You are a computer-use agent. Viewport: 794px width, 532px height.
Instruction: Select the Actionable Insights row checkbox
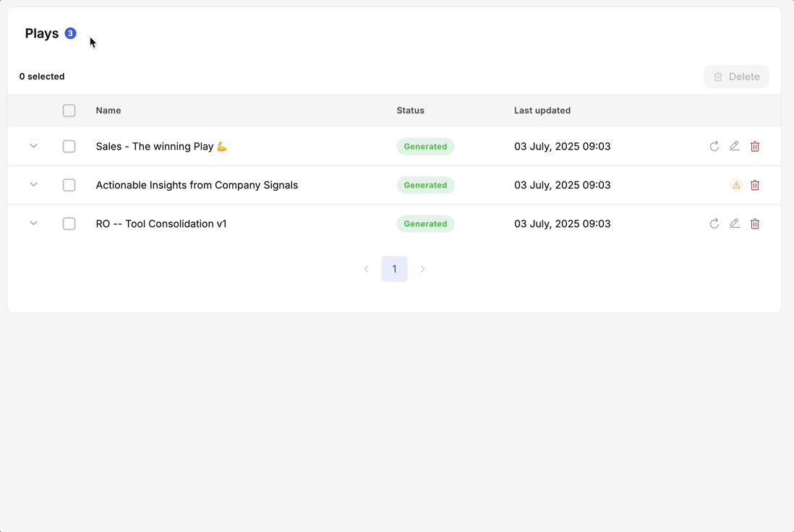click(69, 185)
